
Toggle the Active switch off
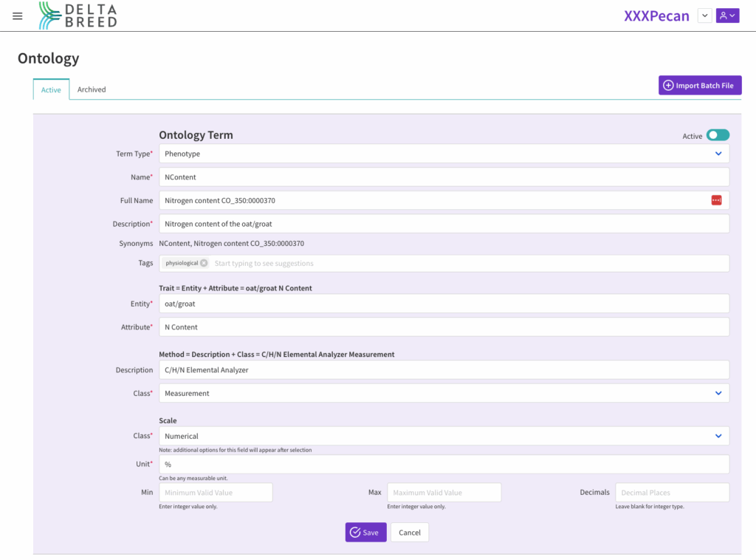(x=717, y=135)
